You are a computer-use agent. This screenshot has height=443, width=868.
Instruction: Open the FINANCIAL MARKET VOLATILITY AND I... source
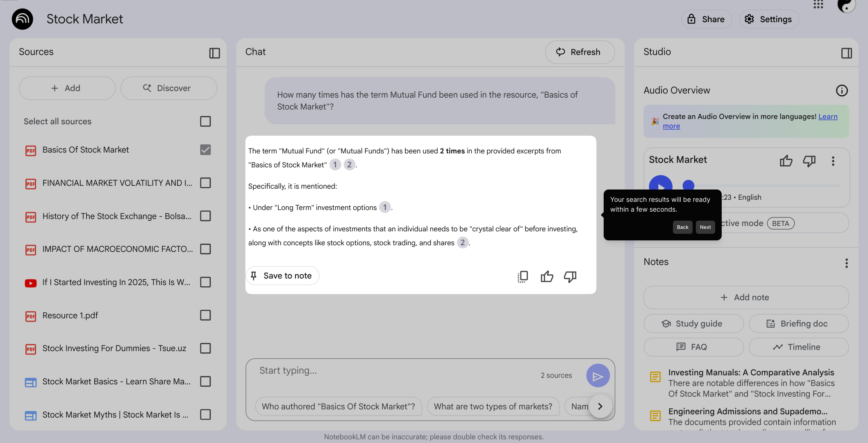pos(117,183)
